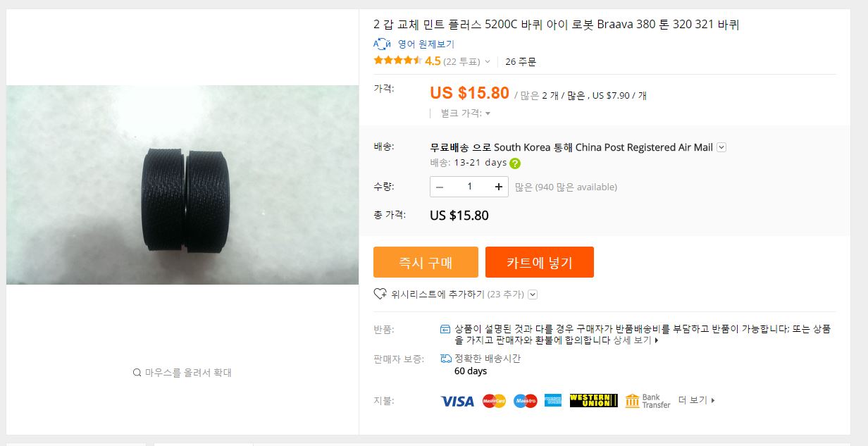Click the product wheel thumbnail image
Image resolution: width=868 pixels, height=446 pixels.
click(x=182, y=185)
